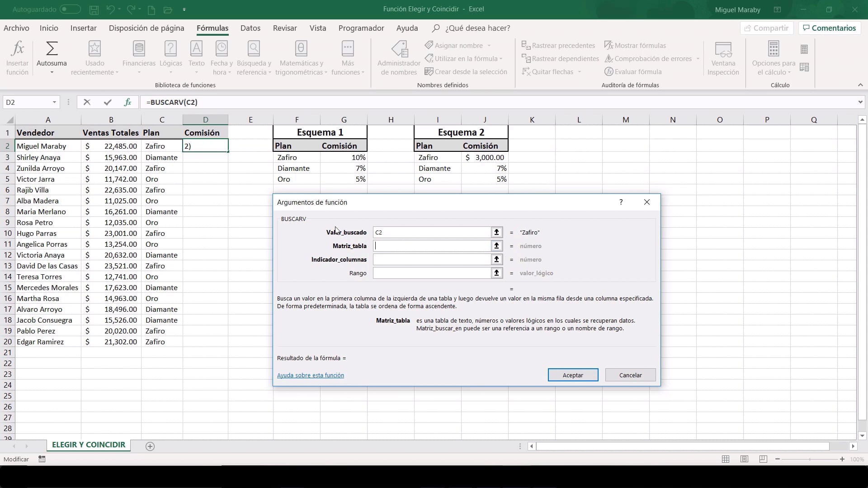Toggle the Autoguardado switch
The height and width of the screenshot is (488, 868).
point(70,9)
